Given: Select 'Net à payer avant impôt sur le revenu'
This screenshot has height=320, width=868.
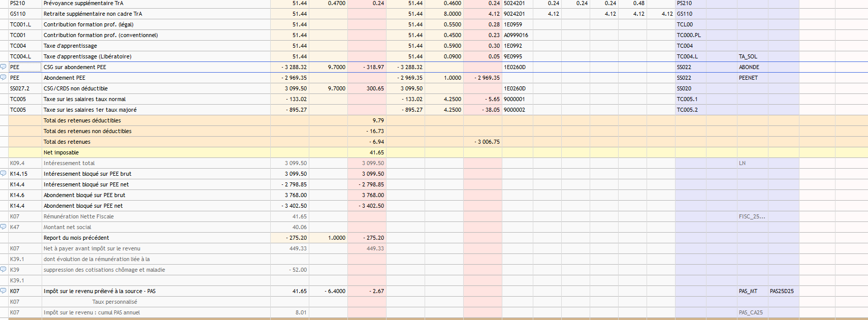Looking at the screenshot, I should tap(92, 248).
